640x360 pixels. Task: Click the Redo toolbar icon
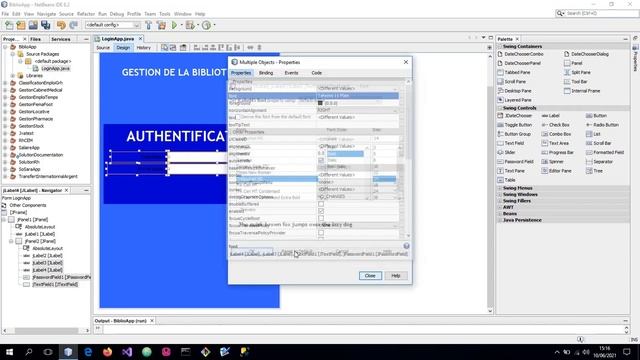[x=73, y=25]
